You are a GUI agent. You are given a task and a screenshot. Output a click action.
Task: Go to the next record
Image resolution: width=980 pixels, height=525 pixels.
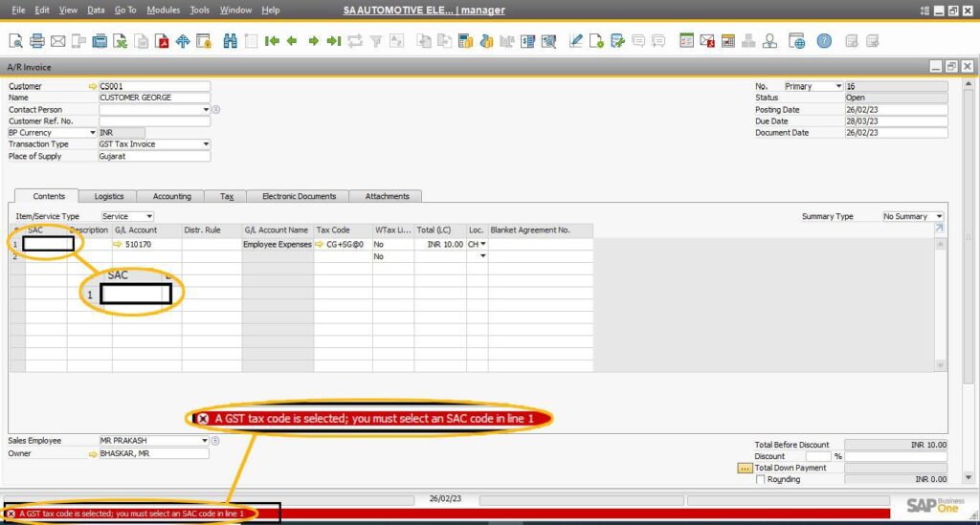[313, 41]
